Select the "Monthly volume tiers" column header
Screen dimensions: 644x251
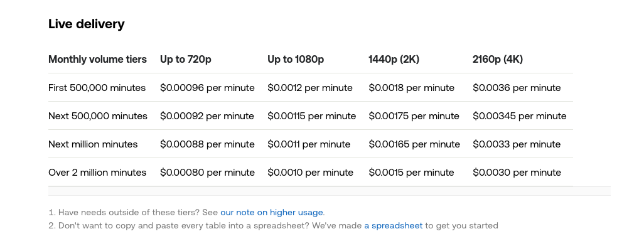tap(97, 60)
